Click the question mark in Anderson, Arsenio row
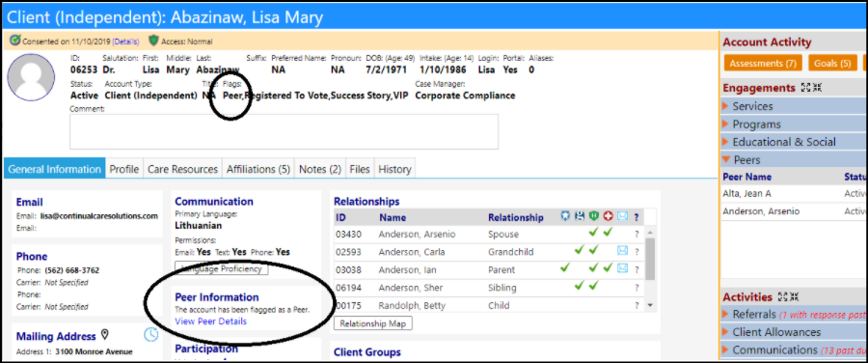 tap(637, 235)
